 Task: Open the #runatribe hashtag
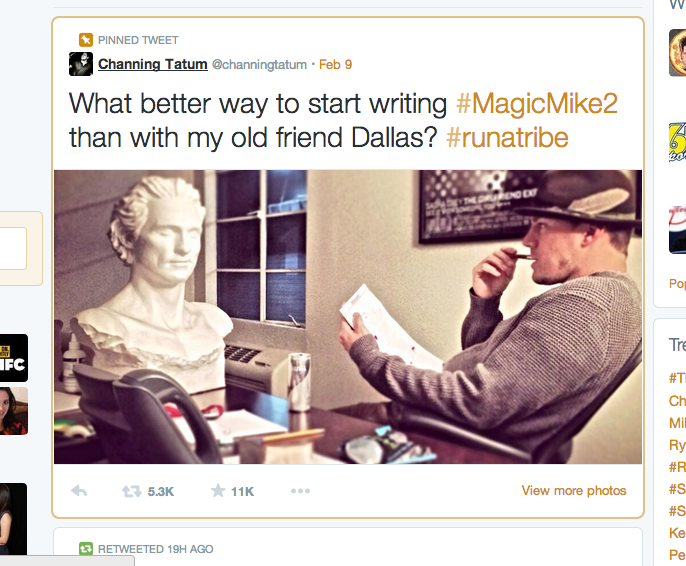(x=507, y=137)
